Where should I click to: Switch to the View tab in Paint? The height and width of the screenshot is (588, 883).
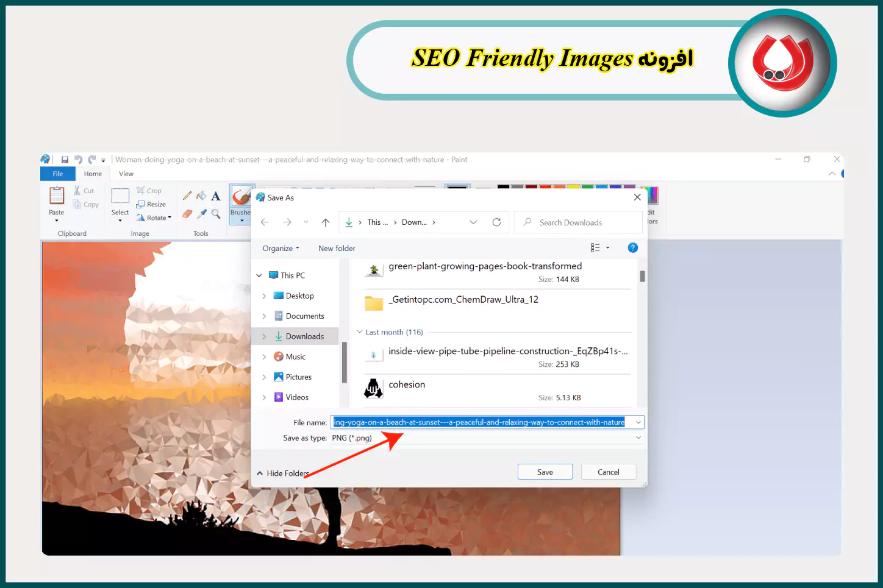coord(126,174)
